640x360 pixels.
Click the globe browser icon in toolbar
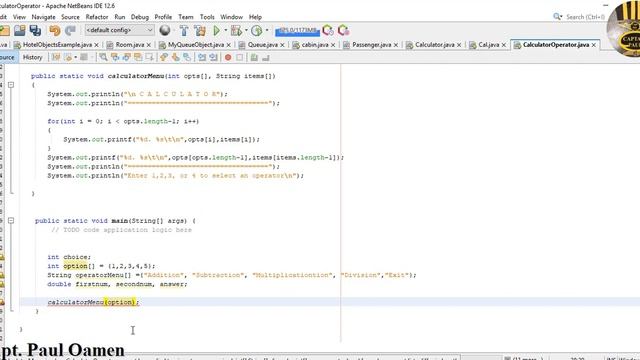[165, 30]
